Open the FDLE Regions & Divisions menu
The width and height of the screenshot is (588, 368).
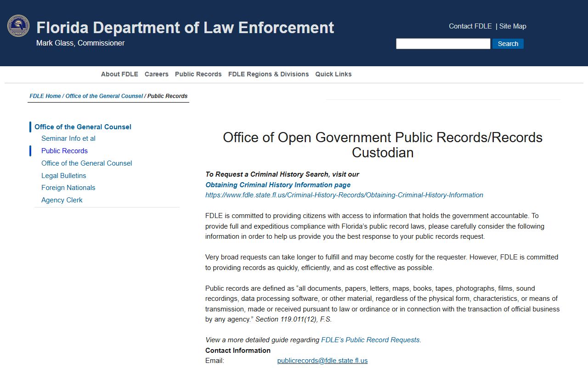(x=268, y=74)
